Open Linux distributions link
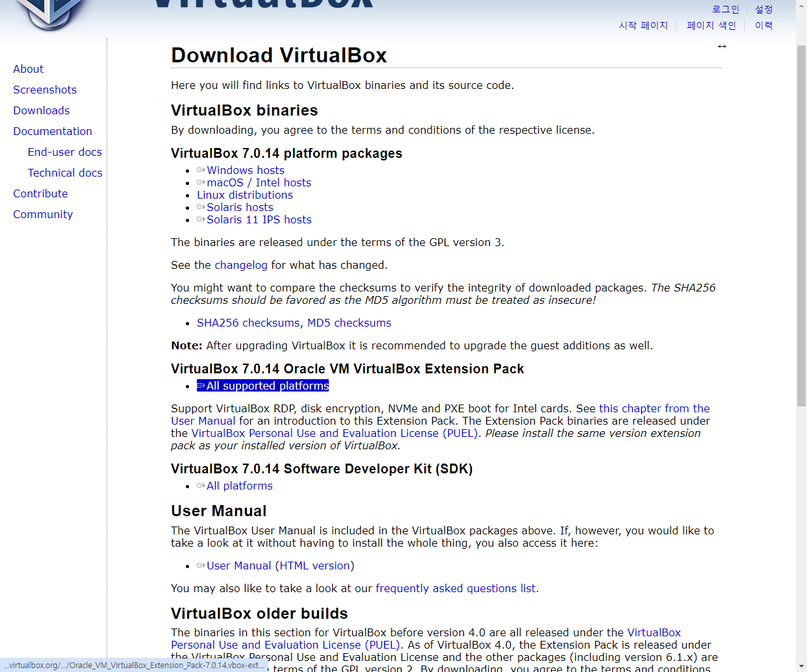 [245, 195]
